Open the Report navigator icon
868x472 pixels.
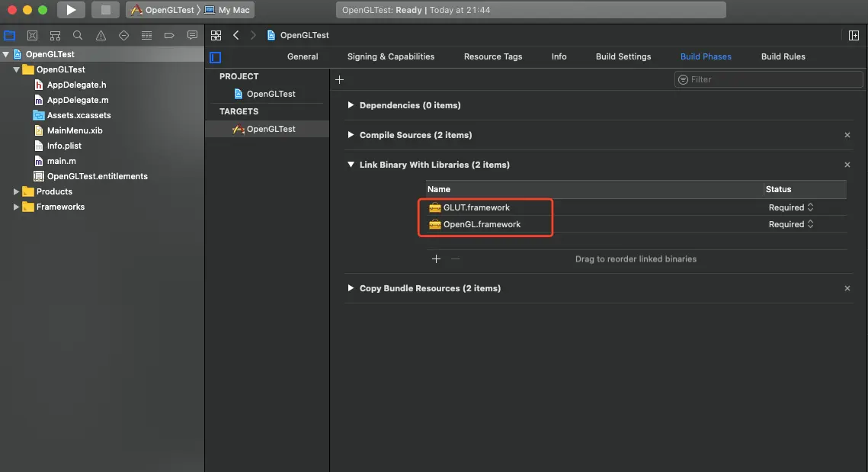tap(192, 35)
